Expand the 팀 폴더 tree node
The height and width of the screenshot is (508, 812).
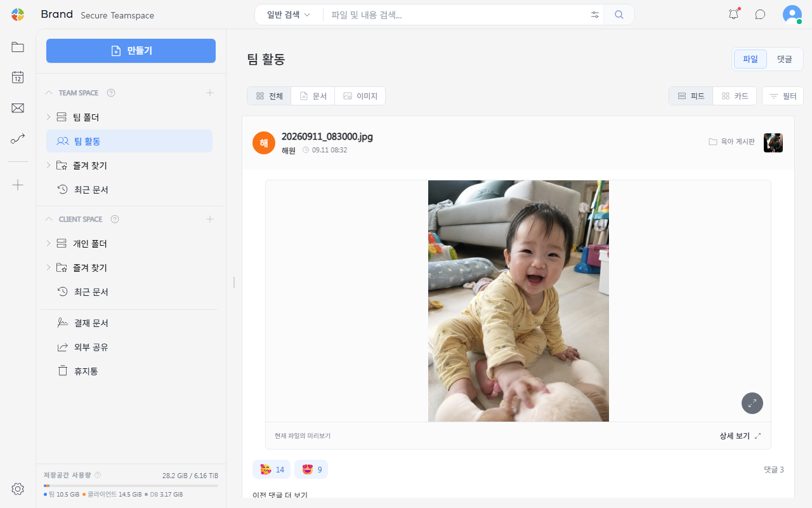[48, 117]
